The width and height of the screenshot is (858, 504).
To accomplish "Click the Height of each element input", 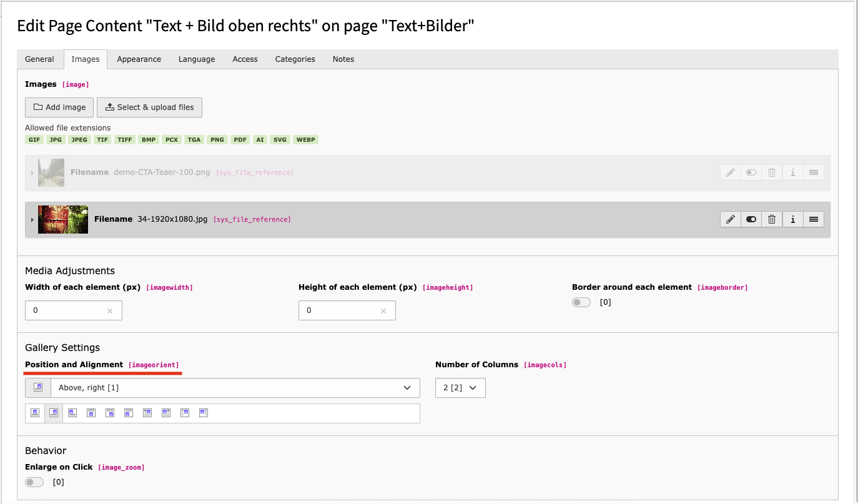I will pos(337,310).
